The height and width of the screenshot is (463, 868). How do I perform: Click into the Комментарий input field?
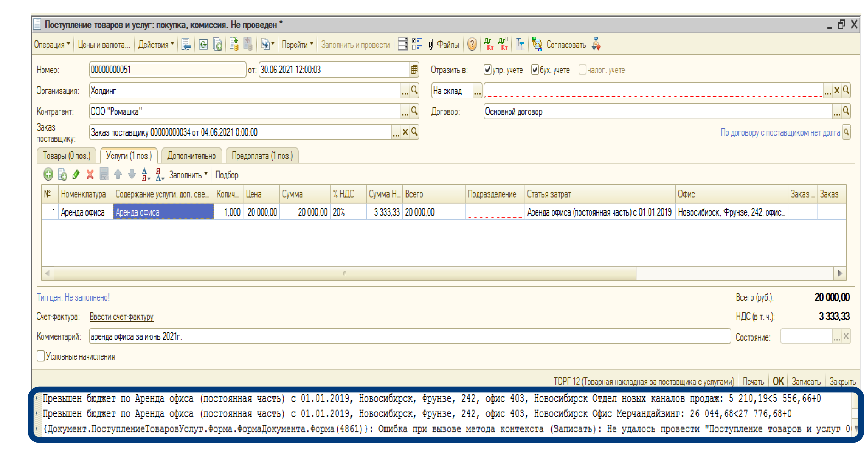point(404,336)
